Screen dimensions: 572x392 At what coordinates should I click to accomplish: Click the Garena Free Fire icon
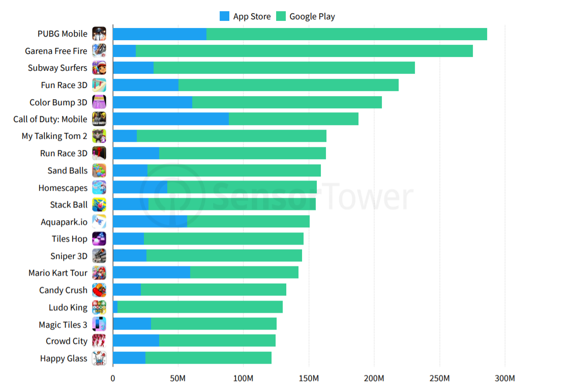[x=99, y=51]
